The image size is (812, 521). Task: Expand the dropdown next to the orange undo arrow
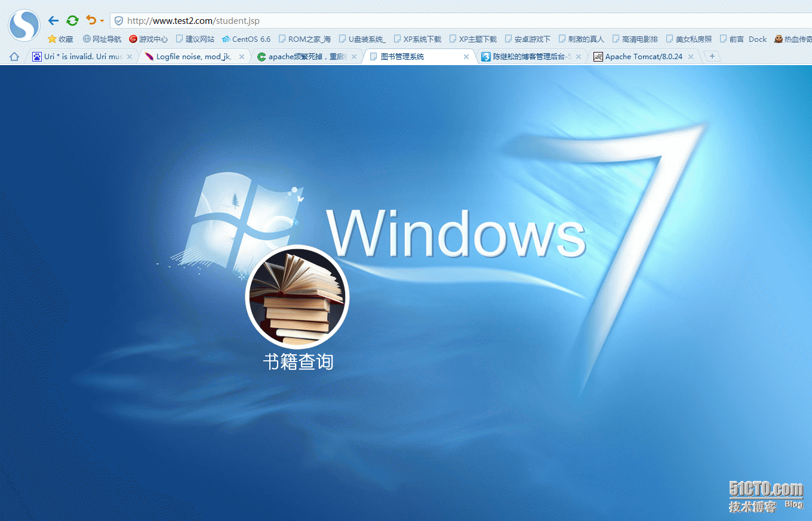[102, 21]
